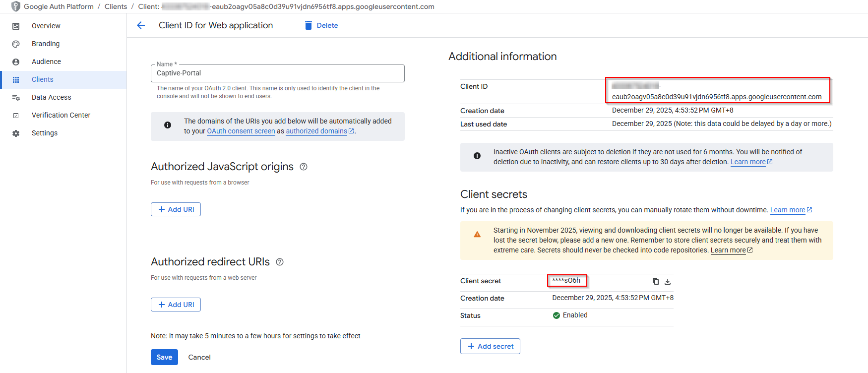Open Learn more in the secrets warning
868x373 pixels.
732,250
